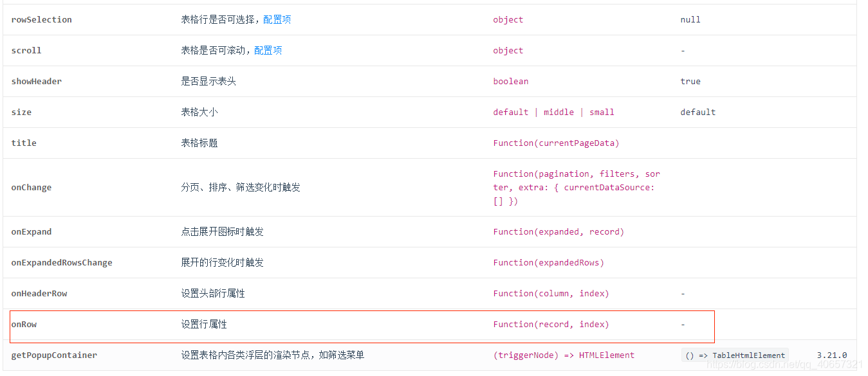
Task: Select the onExpandedRowsChange property name
Action: point(62,262)
